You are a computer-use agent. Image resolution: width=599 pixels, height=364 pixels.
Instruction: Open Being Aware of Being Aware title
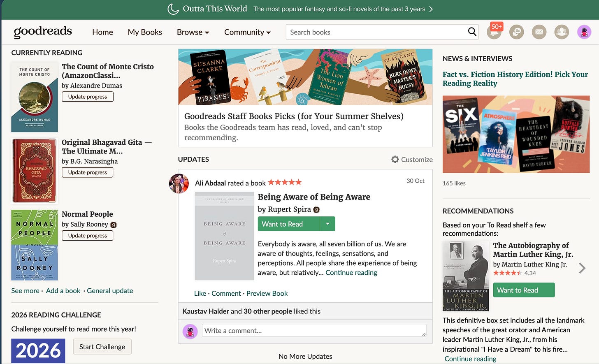point(314,197)
